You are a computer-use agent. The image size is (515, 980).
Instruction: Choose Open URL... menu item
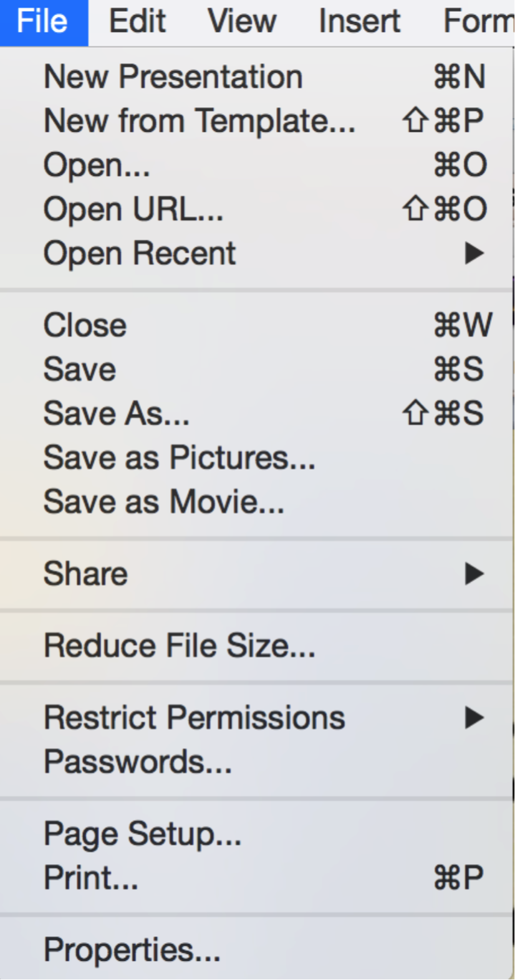[x=133, y=209]
